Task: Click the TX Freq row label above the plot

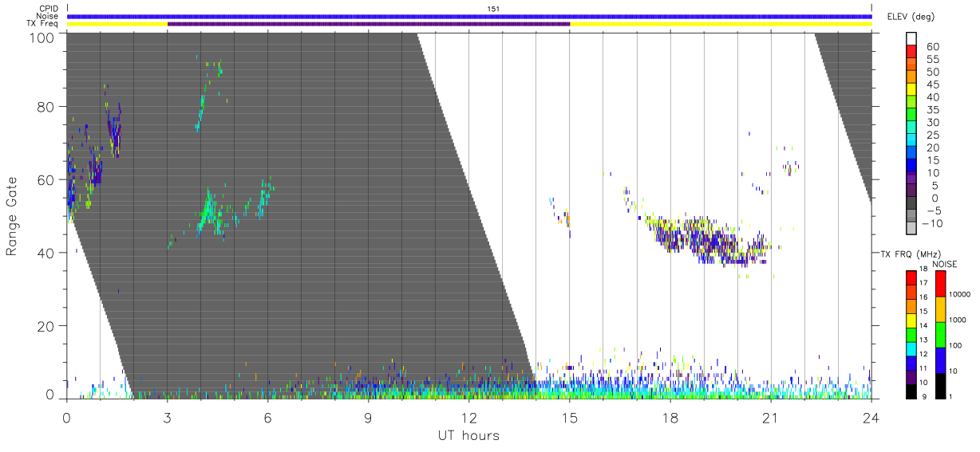Action: [42, 23]
